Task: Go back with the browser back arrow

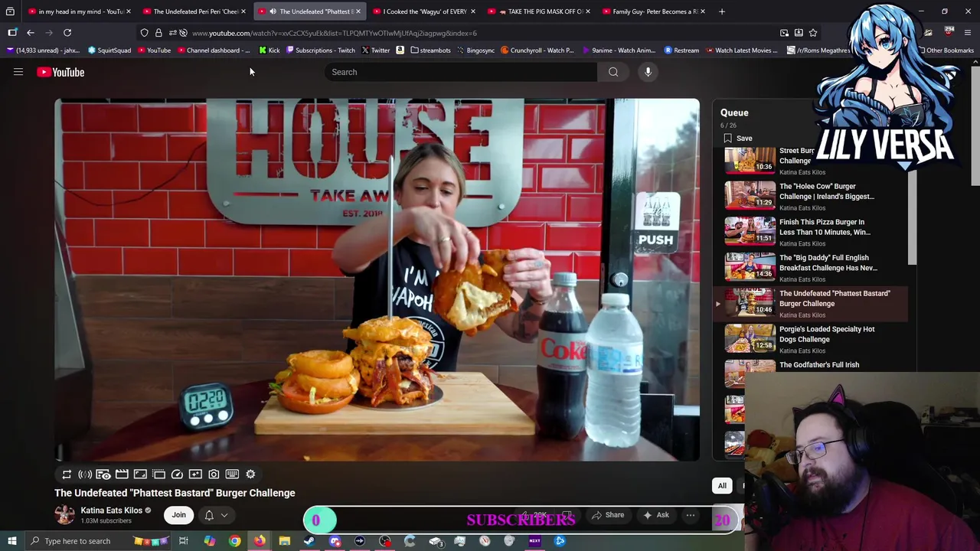Action: click(31, 33)
